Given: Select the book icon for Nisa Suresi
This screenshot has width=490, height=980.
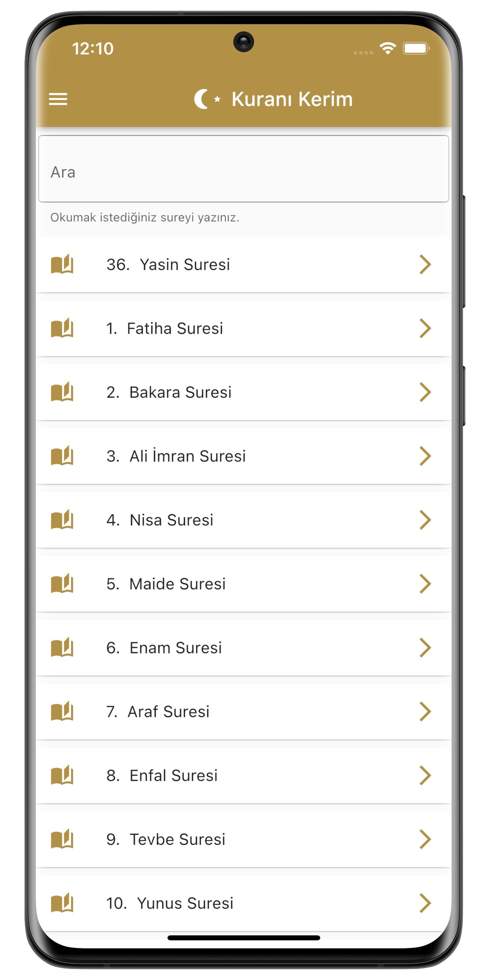Looking at the screenshot, I should [62, 520].
